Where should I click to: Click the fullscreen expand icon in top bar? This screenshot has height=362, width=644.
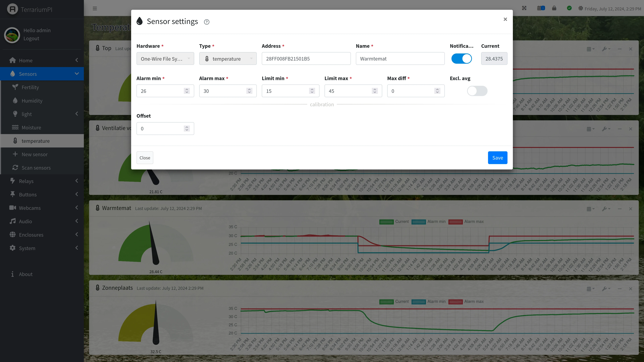524,8
